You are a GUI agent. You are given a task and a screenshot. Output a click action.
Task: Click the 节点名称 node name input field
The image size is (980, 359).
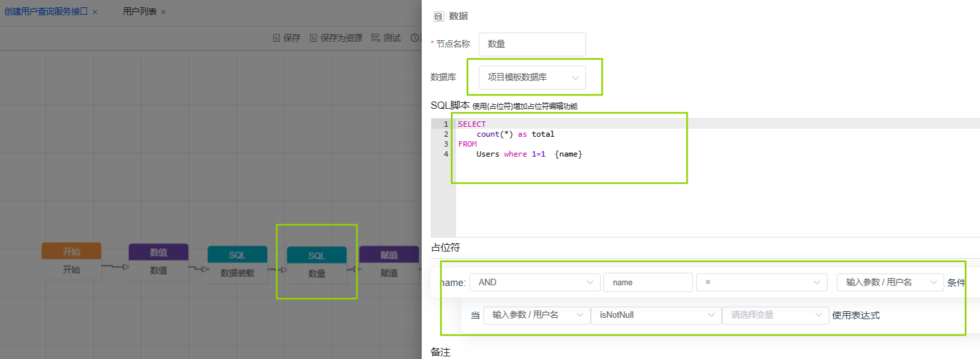click(x=532, y=44)
